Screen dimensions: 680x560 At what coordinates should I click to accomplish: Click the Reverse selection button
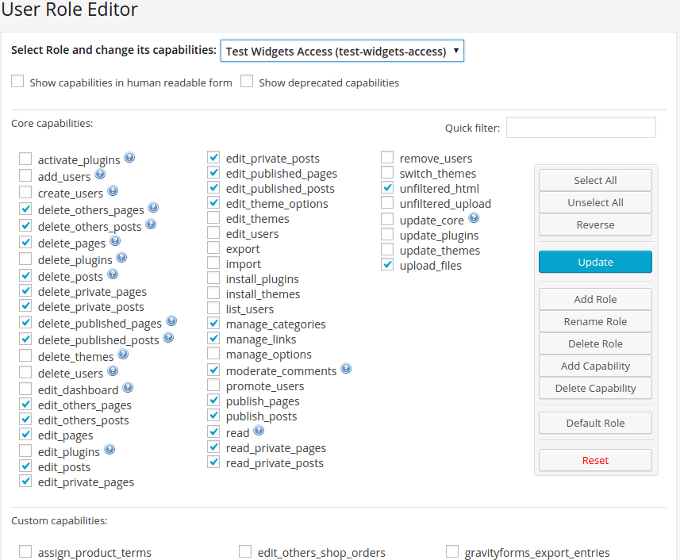(595, 225)
